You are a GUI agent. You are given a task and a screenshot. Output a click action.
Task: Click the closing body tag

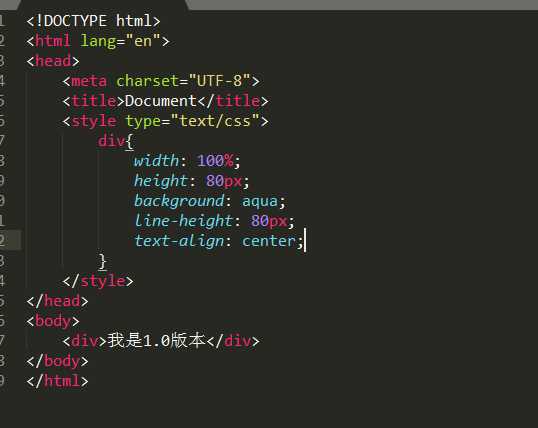(x=57, y=361)
